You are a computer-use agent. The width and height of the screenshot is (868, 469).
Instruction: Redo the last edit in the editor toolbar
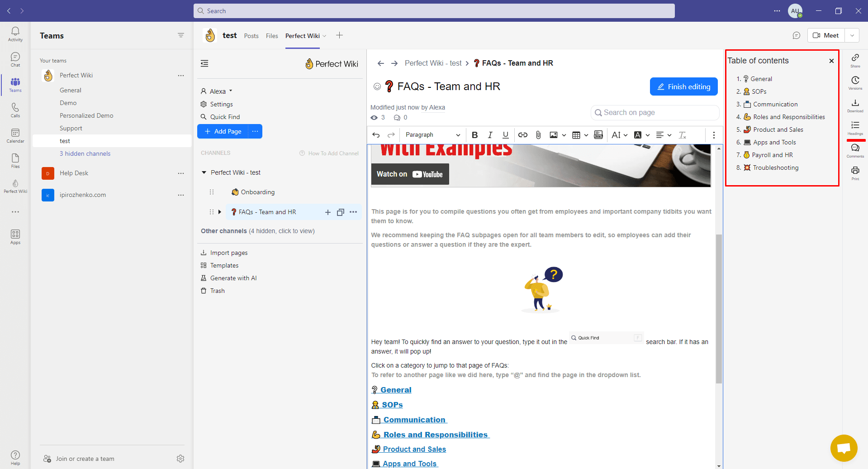coord(391,135)
